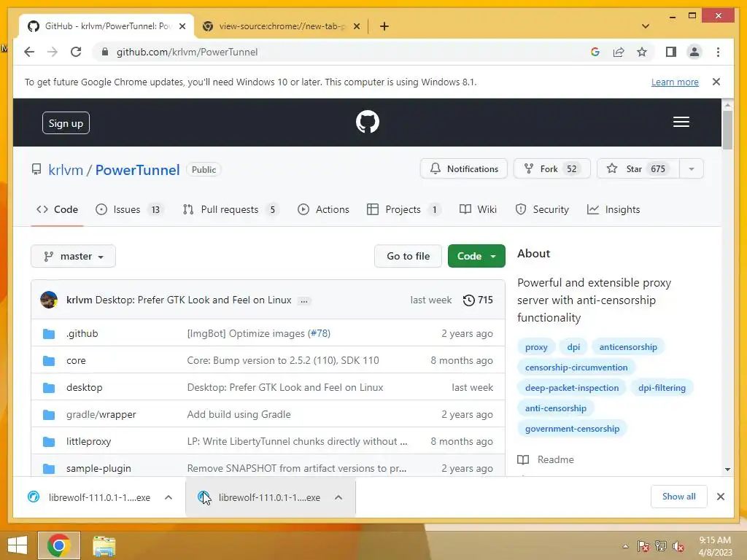747x560 pixels.
Task: Open the PowerTunnel repository name link
Action: click(137, 170)
